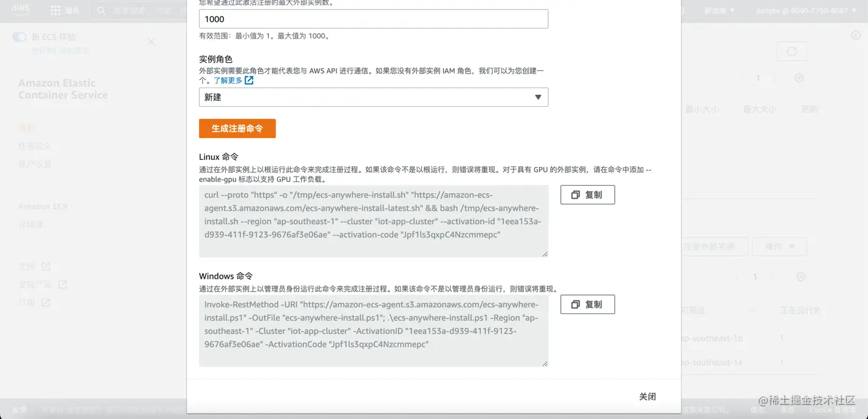The height and width of the screenshot is (419, 868).
Task: Click the 实例角色 label
Action: pyautogui.click(x=215, y=59)
